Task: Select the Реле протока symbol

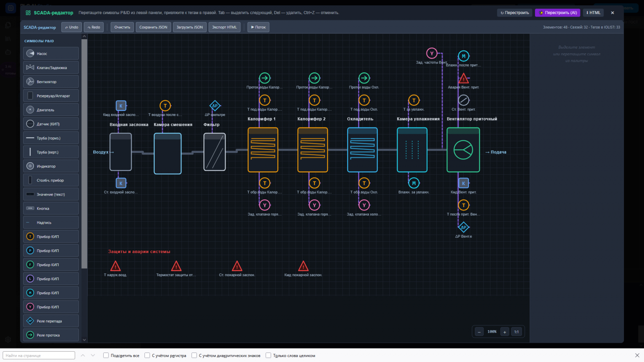Action: tap(51, 335)
